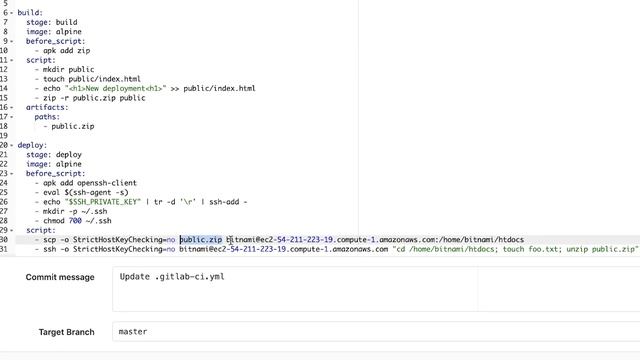Click the 'unzip public.zip' text in ssh line
The image size is (640, 360).
click(600, 249)
